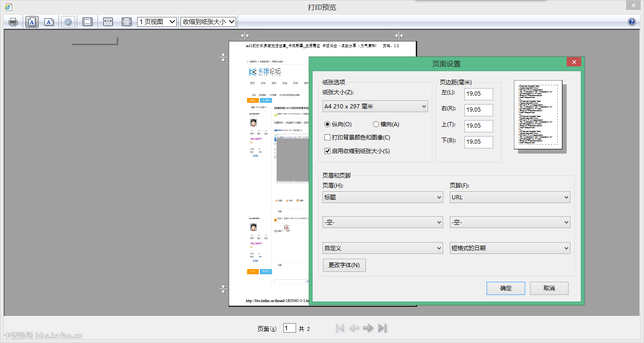The image size is (644, 343).
Task: Click bottom margin 下(B) input field
Action: (x=479, y=142)
